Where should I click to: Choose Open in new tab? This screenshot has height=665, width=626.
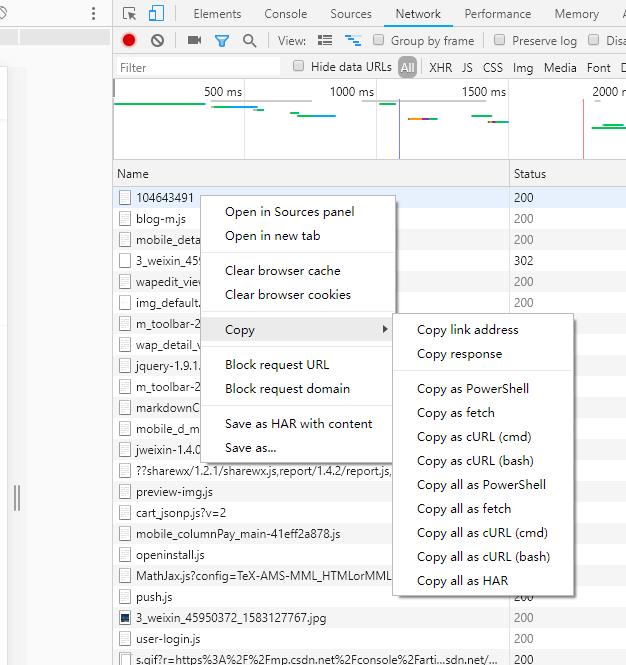(298, 236)
